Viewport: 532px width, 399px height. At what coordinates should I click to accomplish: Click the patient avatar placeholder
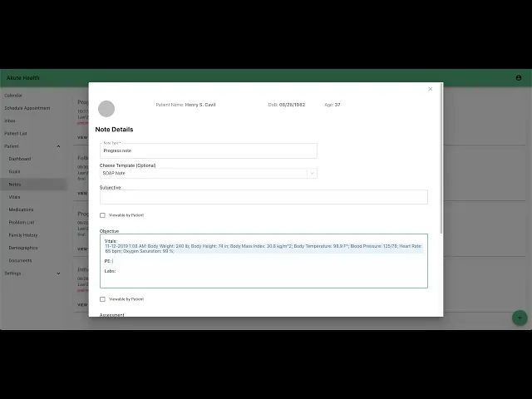(106, 109)
